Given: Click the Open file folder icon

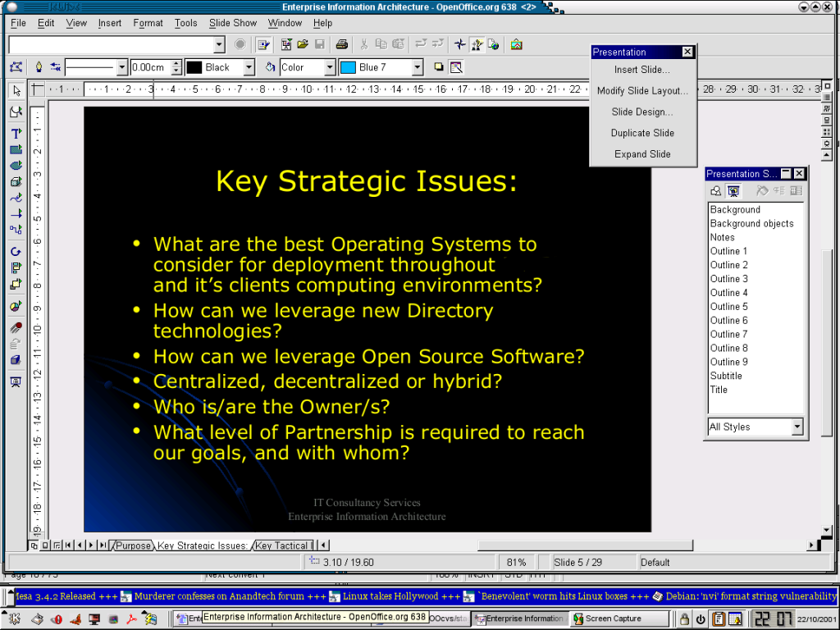Looking at the screenshot, I should [x=303, y=44].
